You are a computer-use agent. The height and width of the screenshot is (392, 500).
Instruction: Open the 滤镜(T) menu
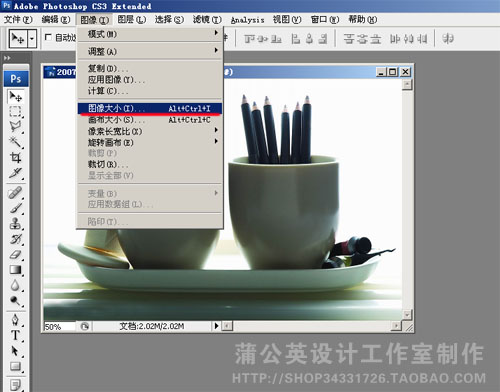click(x=207, y=20)
